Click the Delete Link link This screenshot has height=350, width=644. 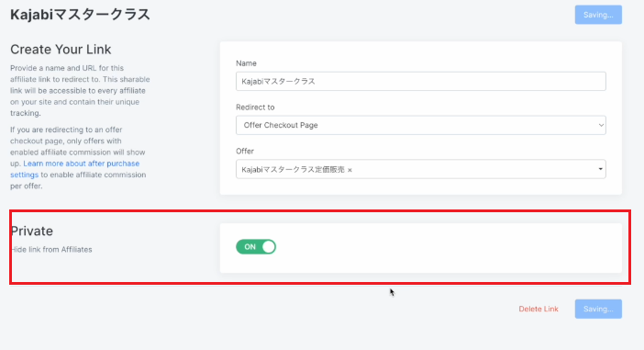(538, 309)
